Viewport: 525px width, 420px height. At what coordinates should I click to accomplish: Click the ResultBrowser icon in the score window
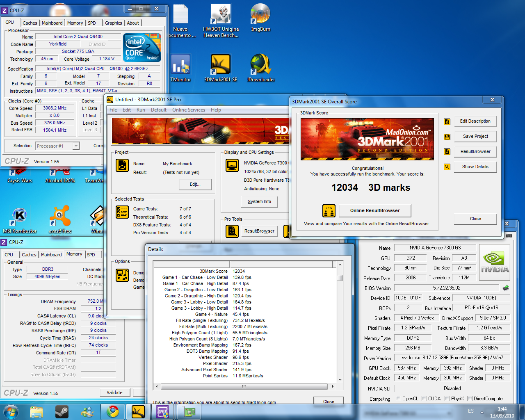447,152
